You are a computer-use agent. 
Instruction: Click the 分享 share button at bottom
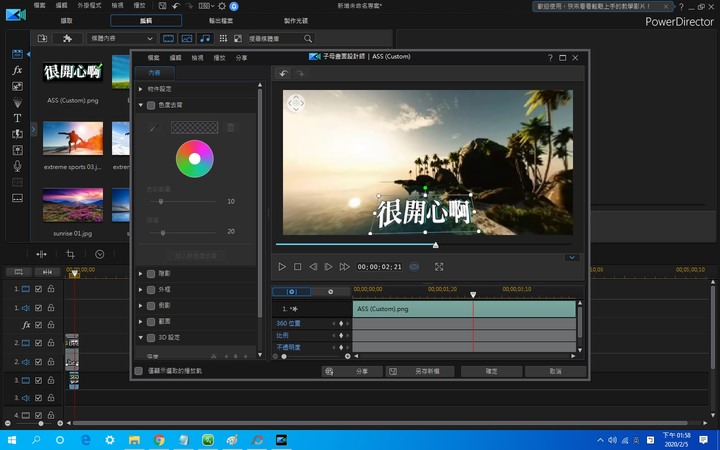352,371
